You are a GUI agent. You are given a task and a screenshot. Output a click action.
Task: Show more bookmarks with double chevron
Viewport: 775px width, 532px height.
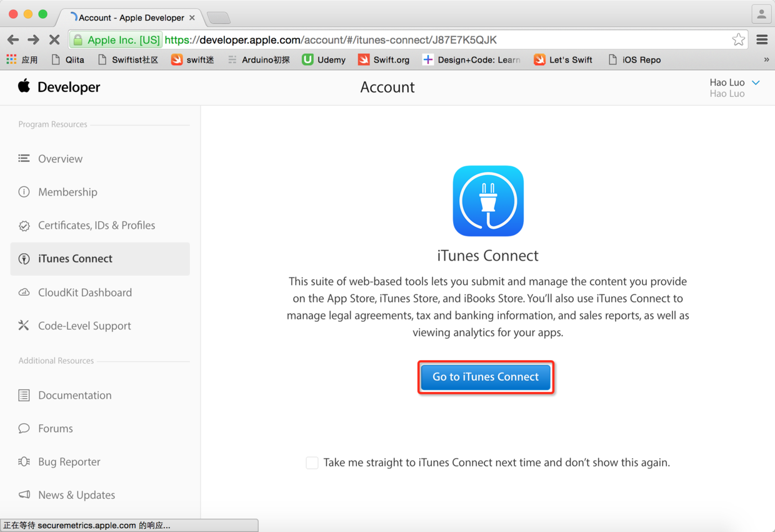click(766, 60)
